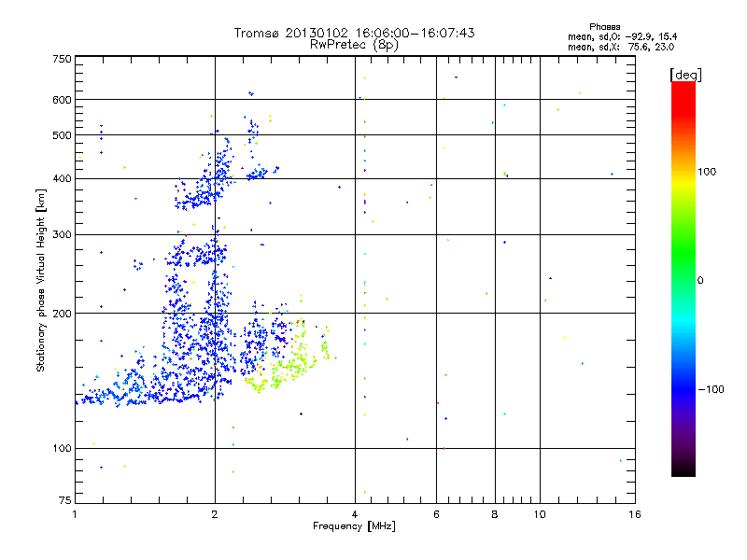Click the x-axis tick label '10'
This screenshot has height=560, width=747.
540,514
